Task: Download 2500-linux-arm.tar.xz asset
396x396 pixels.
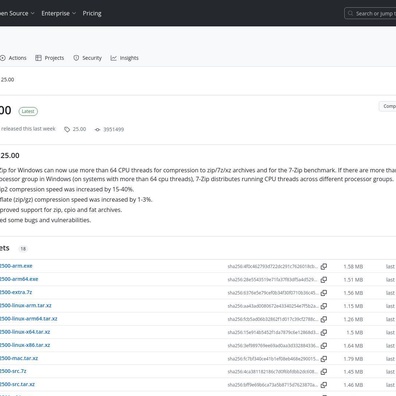Action: tap(26, 305)
